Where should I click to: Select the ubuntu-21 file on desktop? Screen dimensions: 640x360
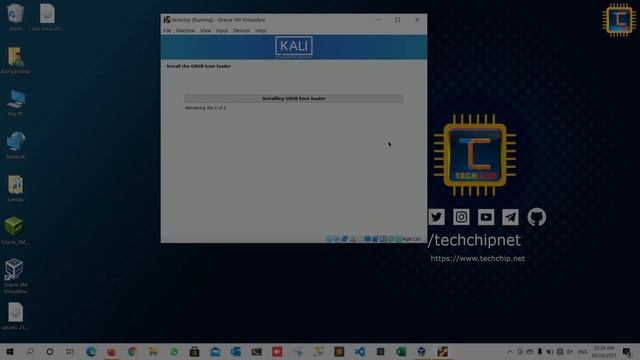(16, 316)
